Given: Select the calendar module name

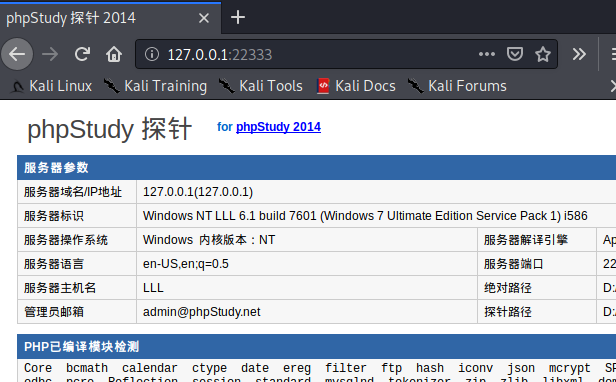Looking at the screenshot, I should [x=150, y=368].
